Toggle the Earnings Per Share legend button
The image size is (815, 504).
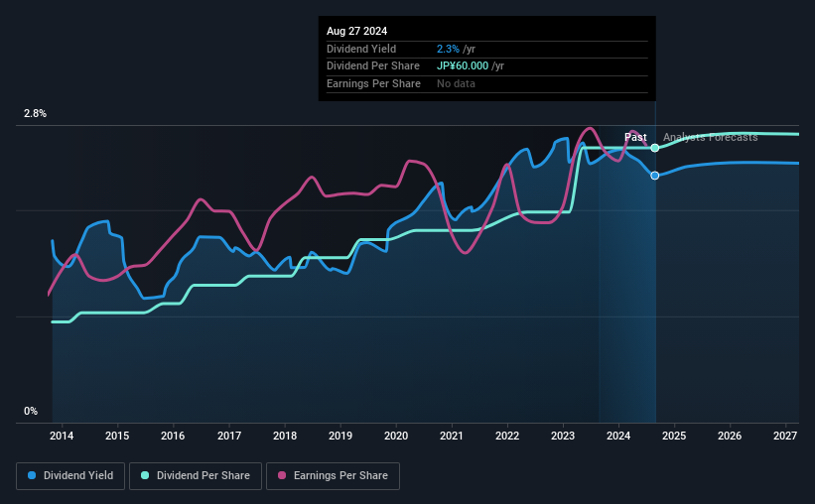click(333, 476)
